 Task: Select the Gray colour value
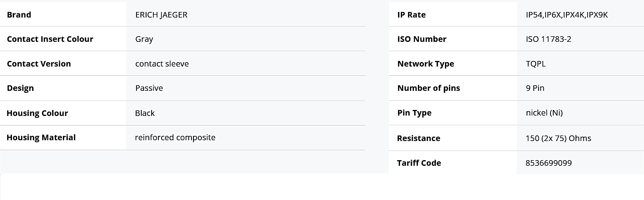tap(144, 39)
